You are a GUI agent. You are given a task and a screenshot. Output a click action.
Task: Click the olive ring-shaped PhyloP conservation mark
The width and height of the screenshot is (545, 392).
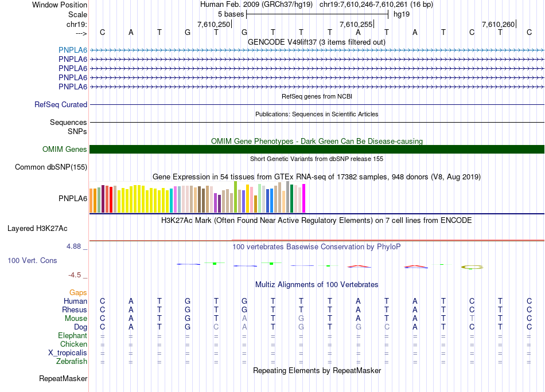[x=472, y=267]
